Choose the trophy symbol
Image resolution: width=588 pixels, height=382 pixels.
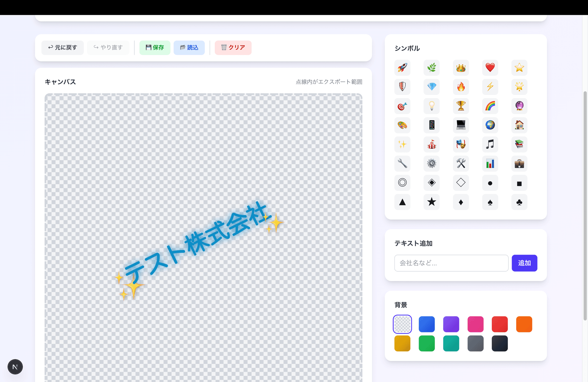(461, 106)
